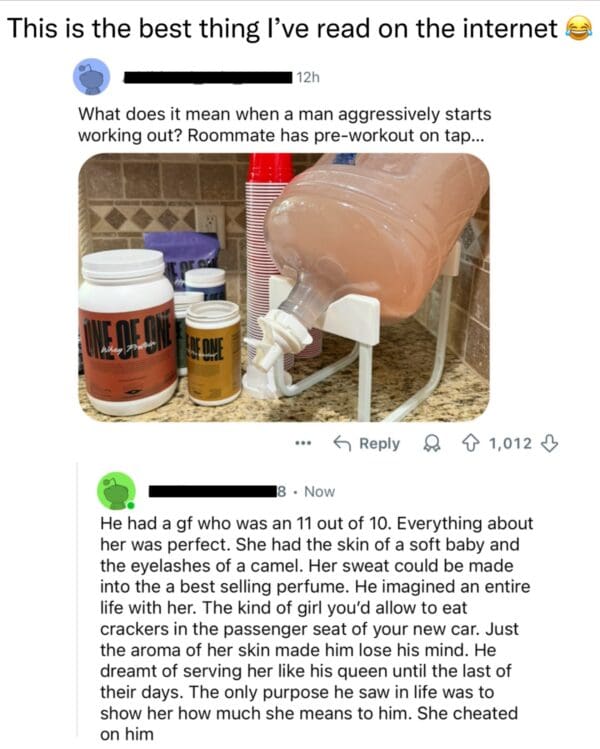Click the downvote arrow after 1,012
Viewport: 600px width, 749px height.
(549, 444)
